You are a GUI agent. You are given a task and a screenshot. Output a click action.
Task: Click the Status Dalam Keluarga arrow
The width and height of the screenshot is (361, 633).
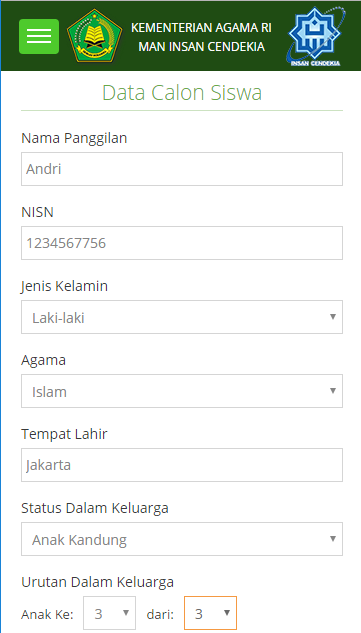click(333, 539)
